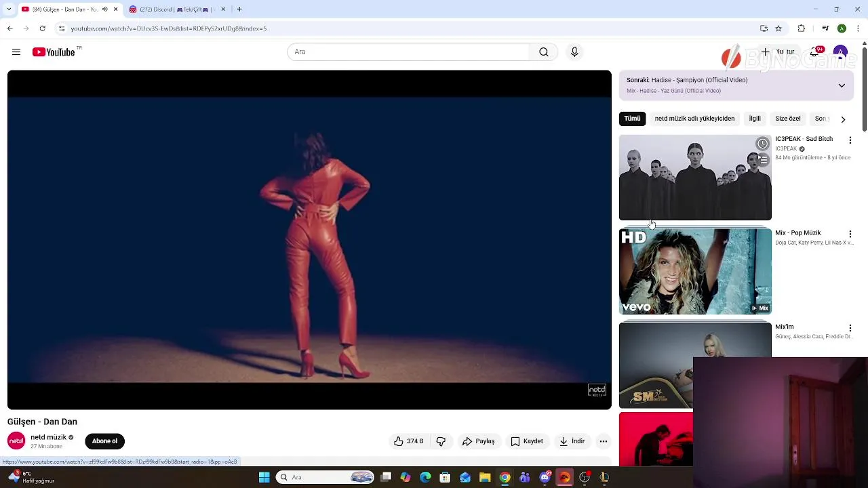
Task: Pause the video by clicking the player
Action: [x=309, y=240]
